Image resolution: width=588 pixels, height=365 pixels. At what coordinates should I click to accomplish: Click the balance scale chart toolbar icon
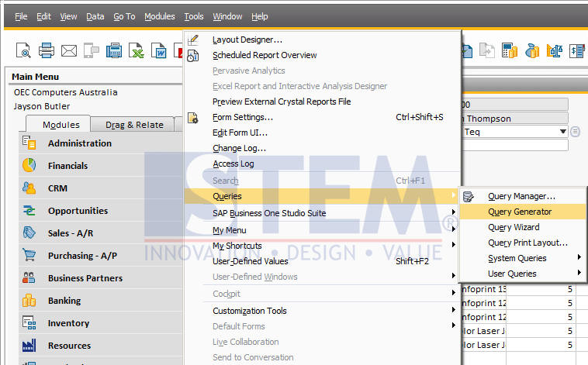tap(554, 50)
